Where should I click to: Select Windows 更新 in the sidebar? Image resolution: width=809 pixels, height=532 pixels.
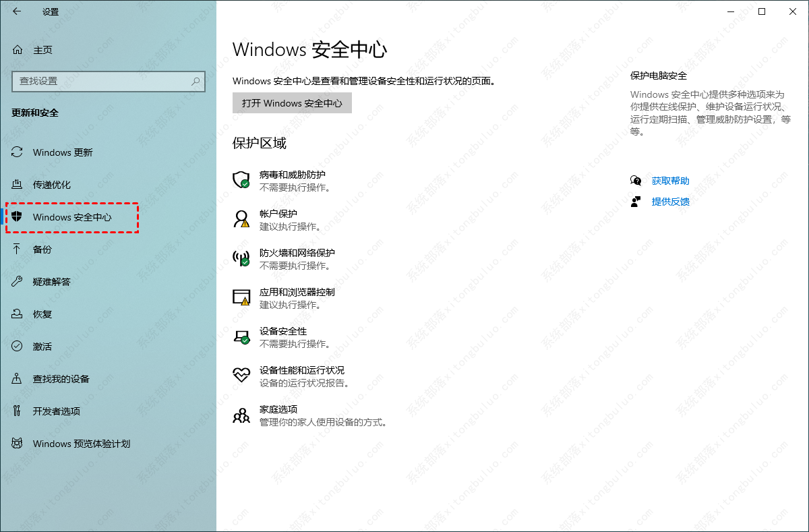62,152
